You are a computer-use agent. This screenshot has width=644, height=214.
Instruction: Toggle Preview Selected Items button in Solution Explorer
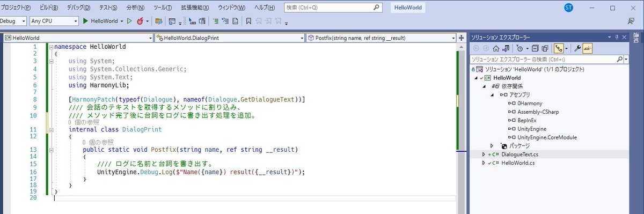pyautogui.click(x=587, y=48)
